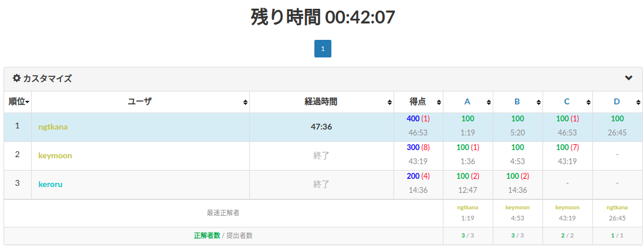Viewport: 644px width, 248px height.
Task: Click the 経過時間 column sort arrows
Action: 389,102
